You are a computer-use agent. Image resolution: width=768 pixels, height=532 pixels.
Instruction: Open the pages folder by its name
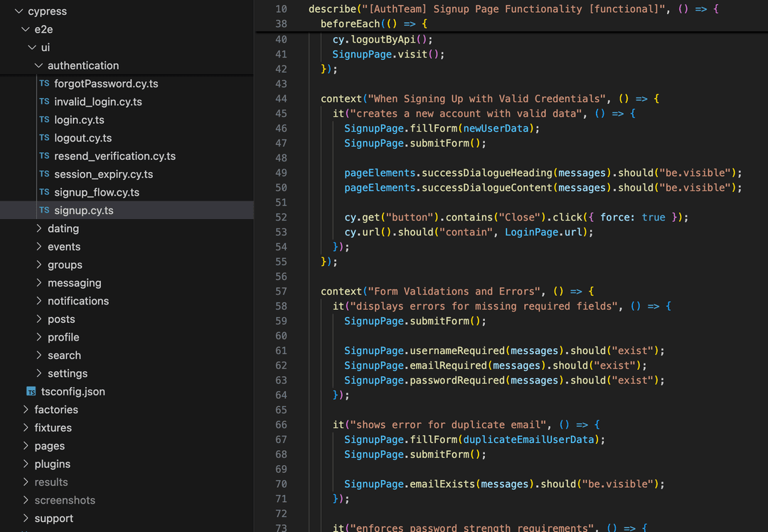tap(50, 446)
